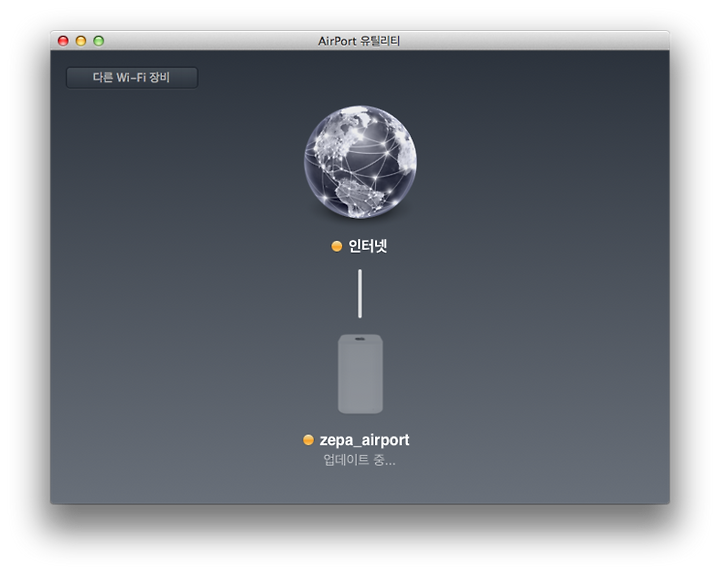
Task: Click the 다른 Wi-Fi 장비 button
Action: coord(132,78)
